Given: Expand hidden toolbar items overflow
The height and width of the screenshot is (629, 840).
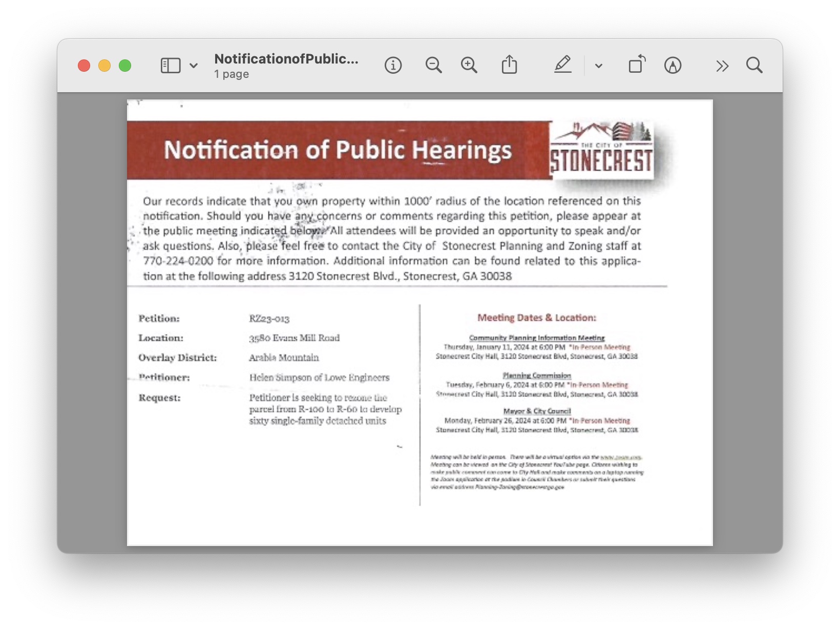Looking at the screenshot, I should (722, 66).
